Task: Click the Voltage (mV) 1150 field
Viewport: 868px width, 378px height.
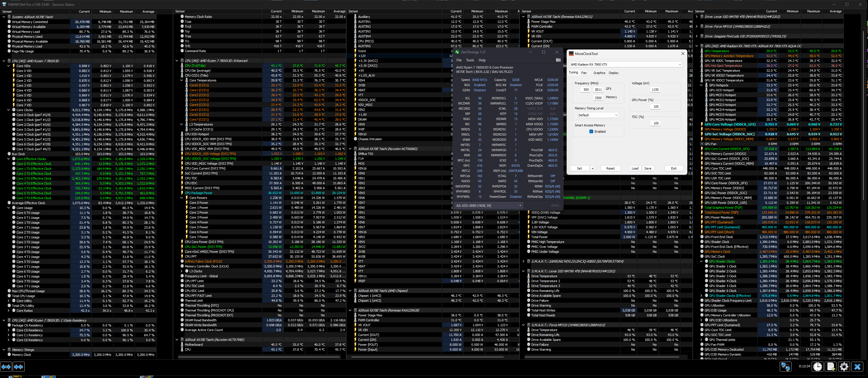Action: click(x=655, y=90)
